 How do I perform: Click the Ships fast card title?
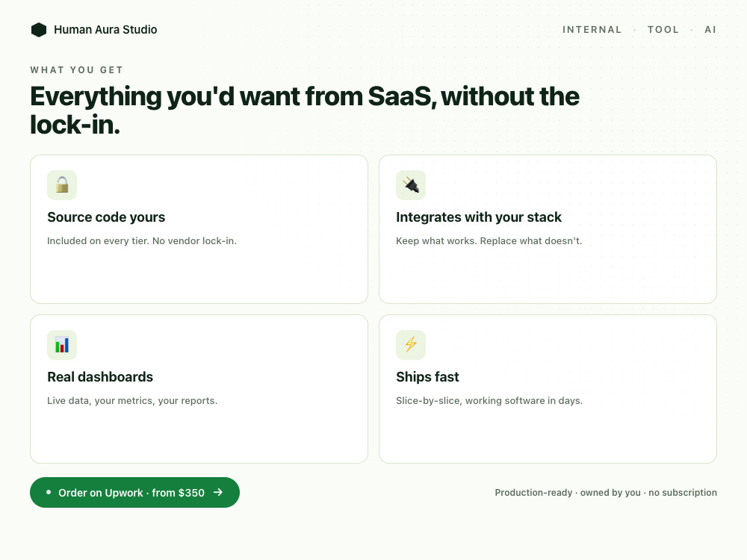click(x=427, y=377)
